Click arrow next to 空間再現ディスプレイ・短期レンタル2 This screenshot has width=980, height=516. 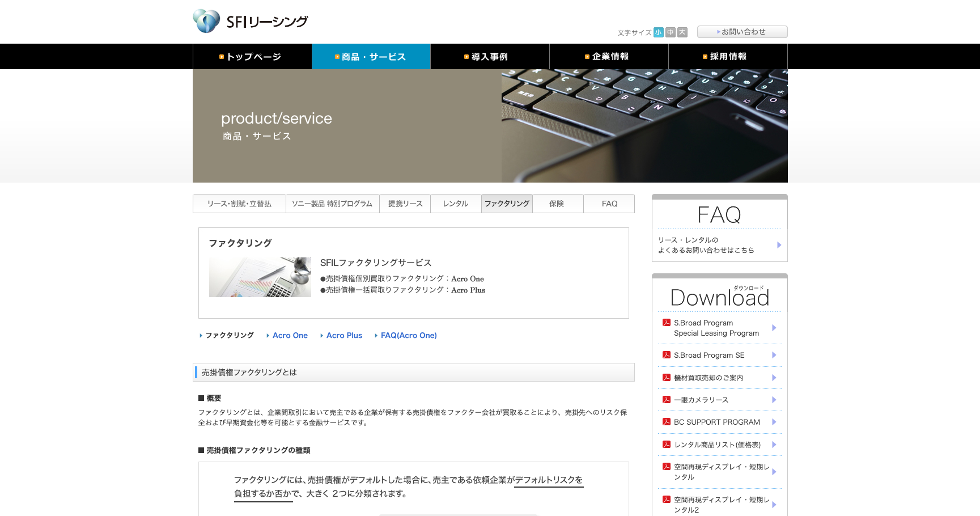[x=774, y=505]
